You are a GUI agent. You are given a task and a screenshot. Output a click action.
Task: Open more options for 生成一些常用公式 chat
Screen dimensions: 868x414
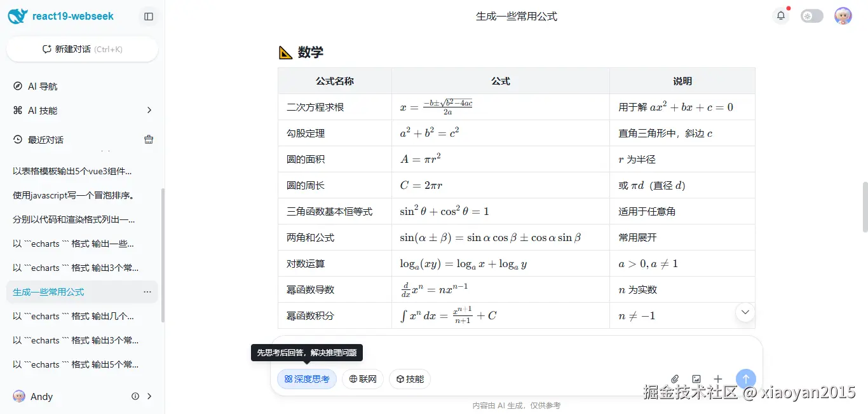pos(147,292)
